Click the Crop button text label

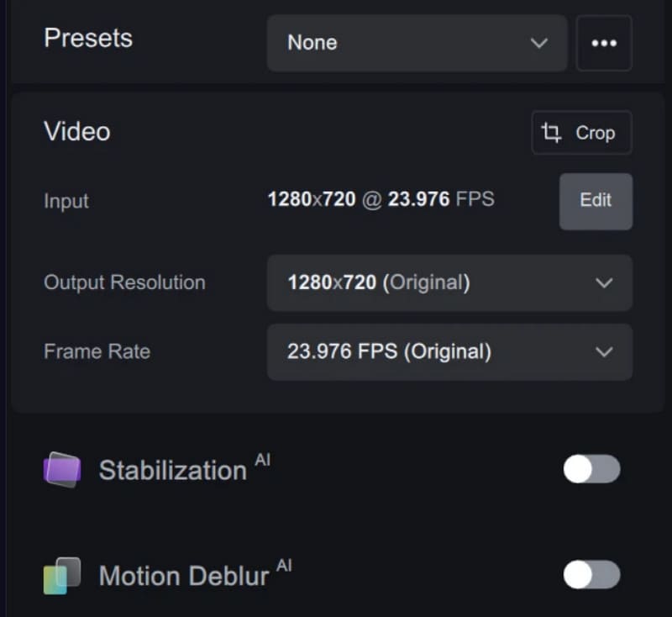click(595, 133)
